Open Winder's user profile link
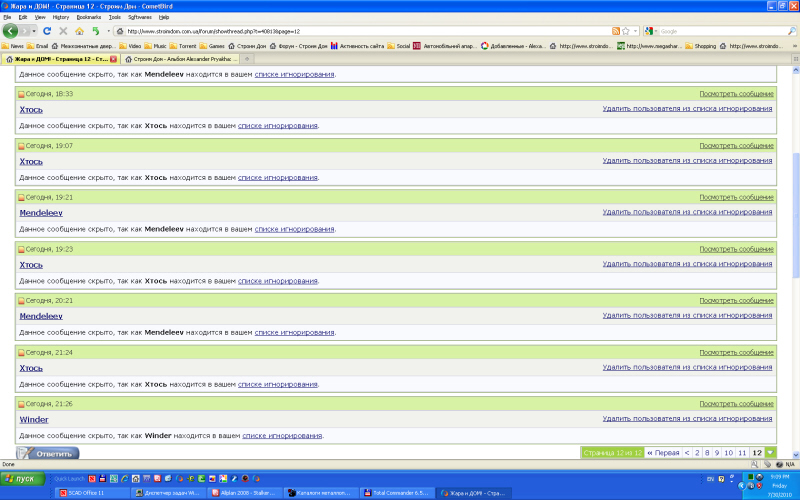 [34, 419]
